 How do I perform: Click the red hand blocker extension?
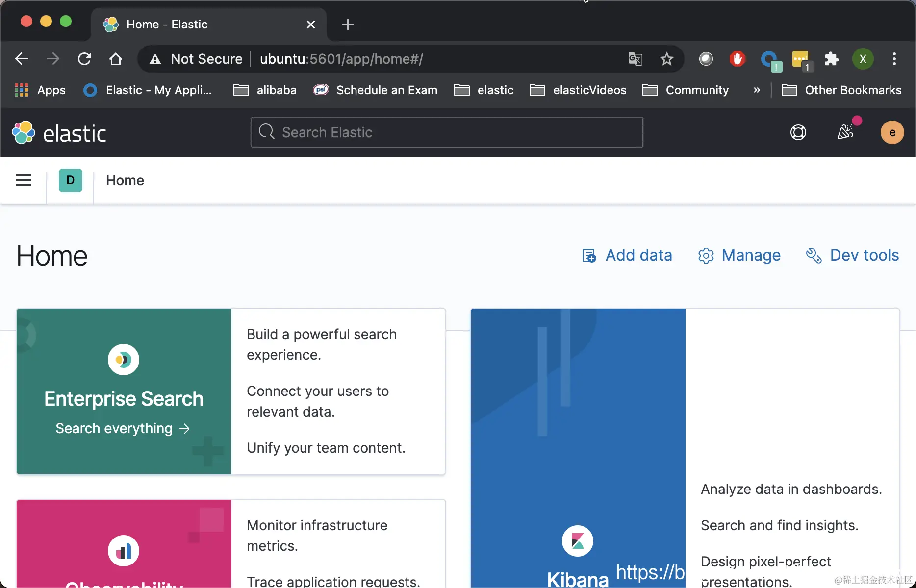pos(738,59)
